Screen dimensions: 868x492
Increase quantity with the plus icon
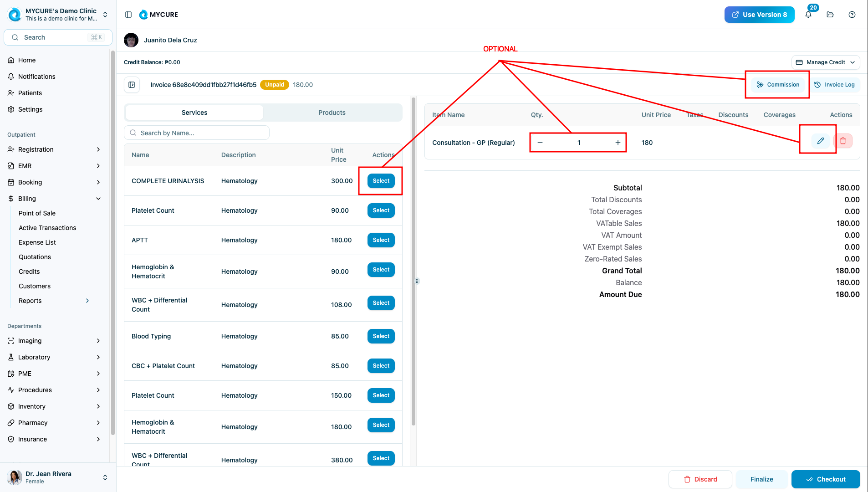pos(618,143)
